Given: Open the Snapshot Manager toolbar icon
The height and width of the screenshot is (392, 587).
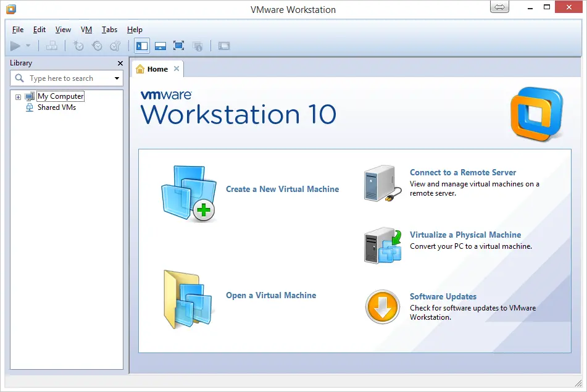Looking at the screenshot, I should [115, 46].
